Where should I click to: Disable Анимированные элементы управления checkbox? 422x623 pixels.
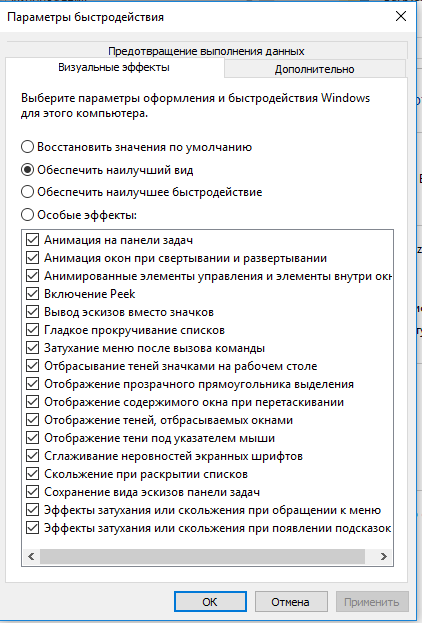(x=32, y=276)
